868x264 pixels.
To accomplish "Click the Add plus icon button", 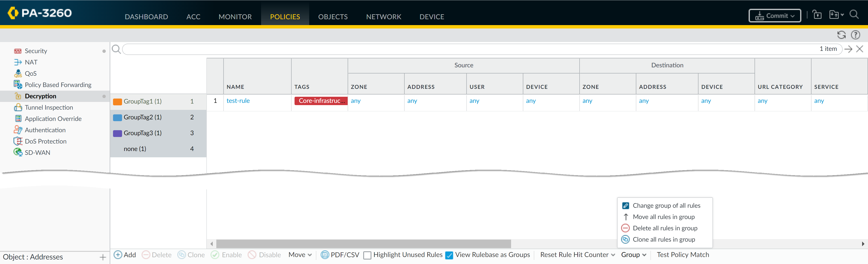I will click(x=118, y=255).
